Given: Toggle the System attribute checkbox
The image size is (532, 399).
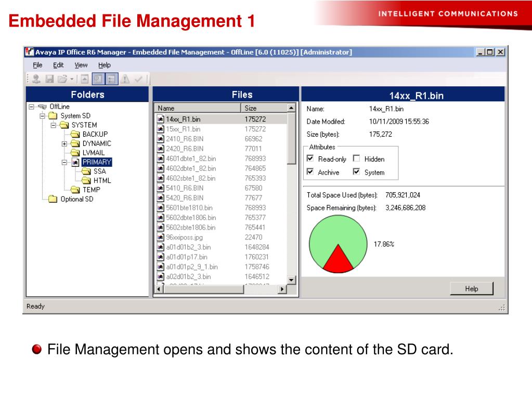Looking at the screenshot, I should [356, 171].
